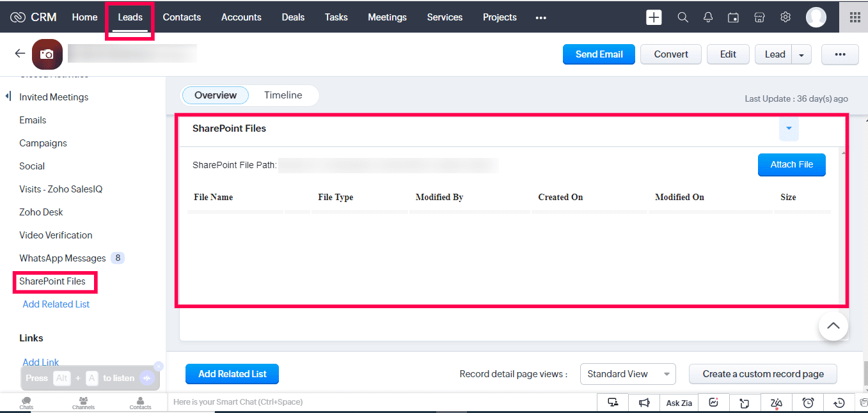Open the reminders alarm clock icon
868x413 pixels.
pos(809,403)
